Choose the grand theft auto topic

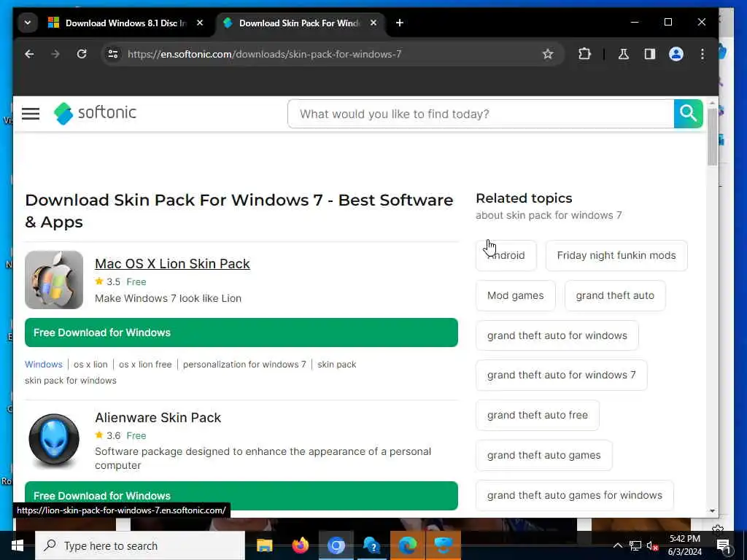coord(614,295)
